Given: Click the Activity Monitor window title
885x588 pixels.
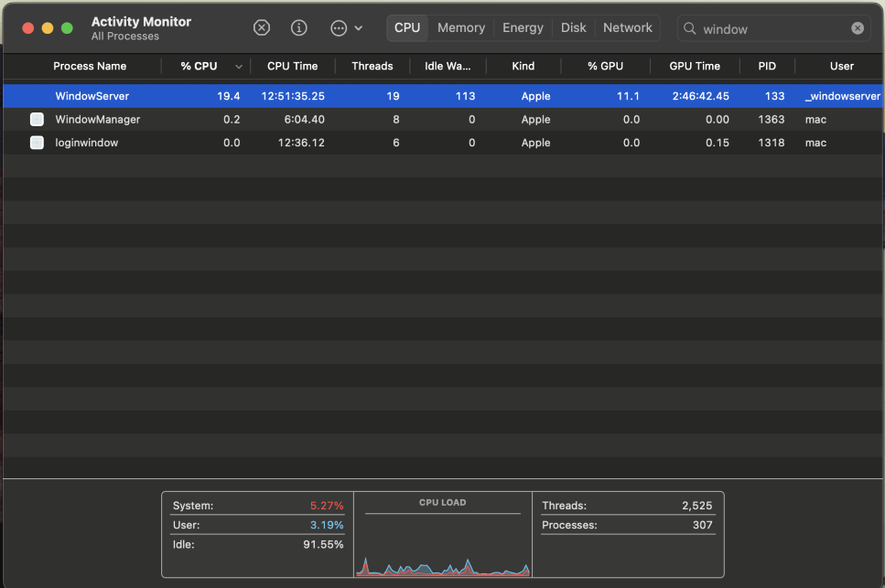Looking at the screenshot, I should 141,21.
